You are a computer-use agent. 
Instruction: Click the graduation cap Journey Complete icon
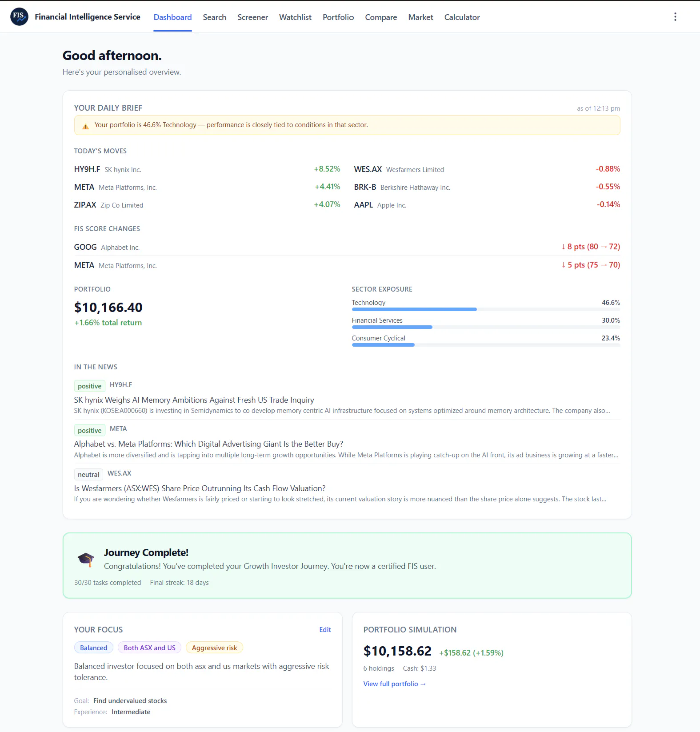[x=86, y=559]
